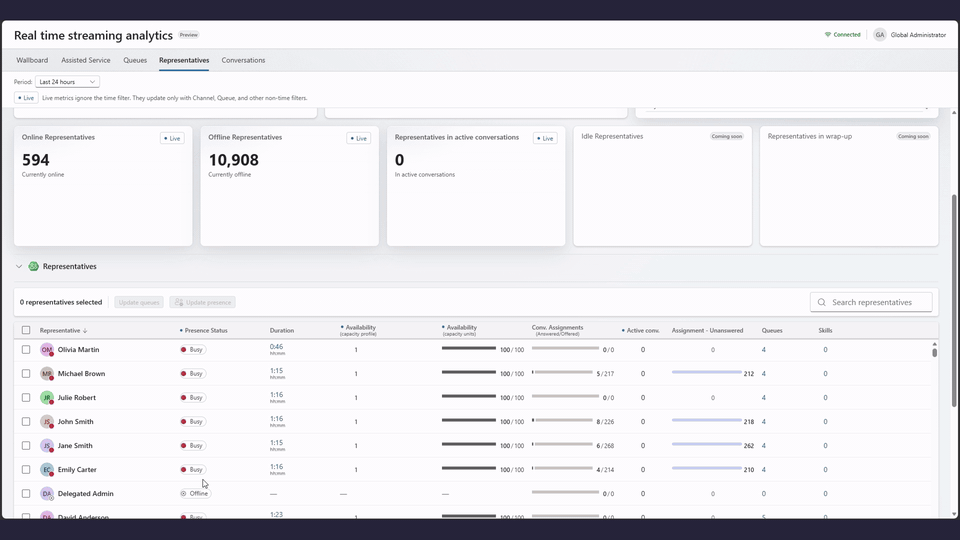Select the Representatives tab
Screen dimensions: 960x540
pos(184,60)
